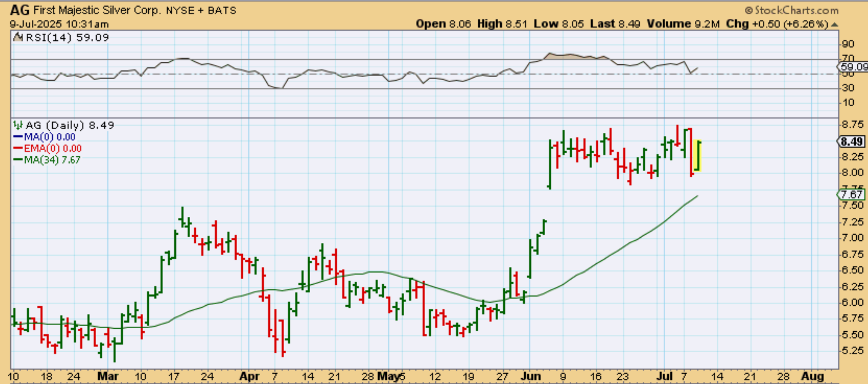Image resolution: width=868 pixels, height=384 pixels.
Task: Open the StockCharts.com copyright label
Action: tap(791, 10)
